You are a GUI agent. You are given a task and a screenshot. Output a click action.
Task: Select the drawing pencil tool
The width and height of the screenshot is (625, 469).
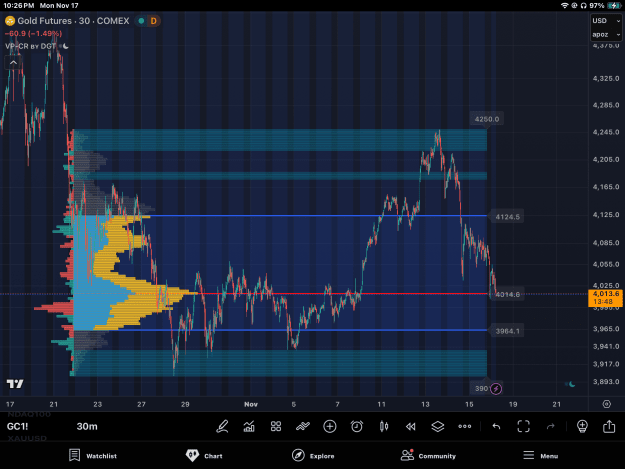tap(222, 426)
